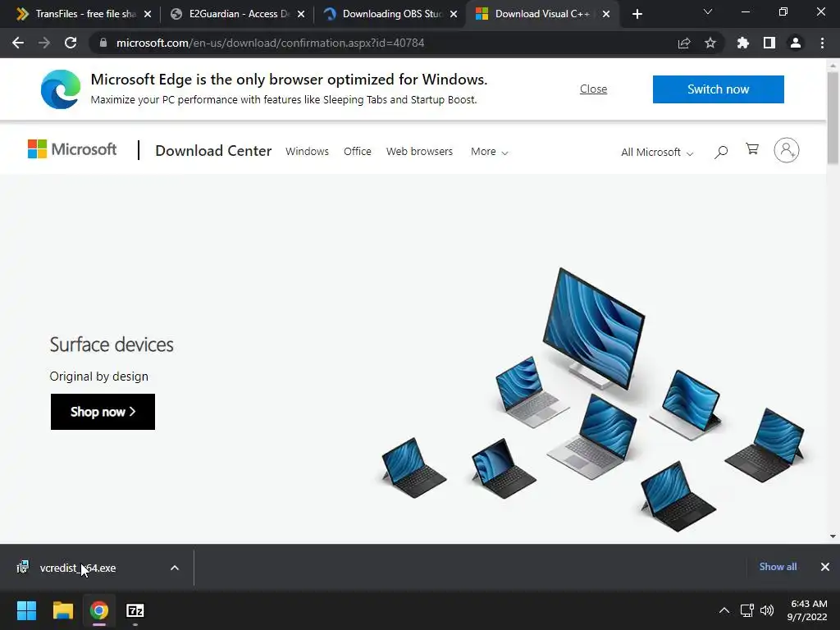Close the TransFiles tab
840x630 pixels.
(148, 14)
